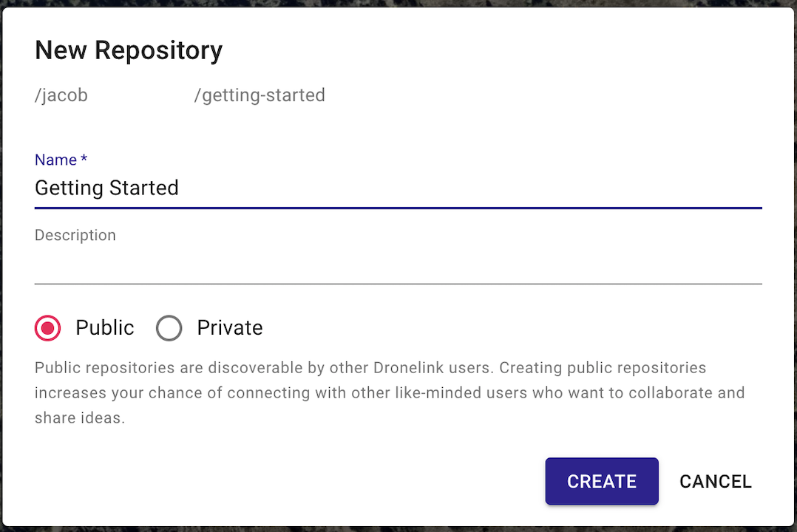Select the Public radio button
The image size is (797, 532).
point(48,328)
